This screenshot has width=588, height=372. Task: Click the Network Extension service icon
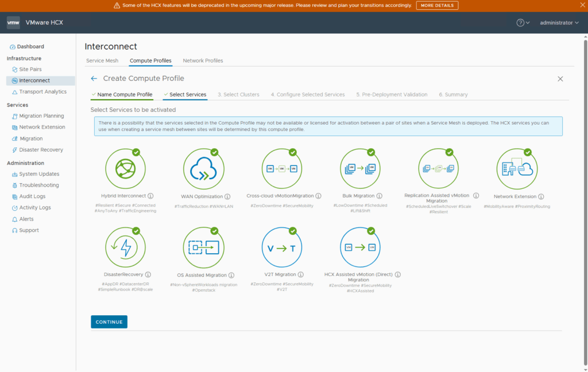517,169
